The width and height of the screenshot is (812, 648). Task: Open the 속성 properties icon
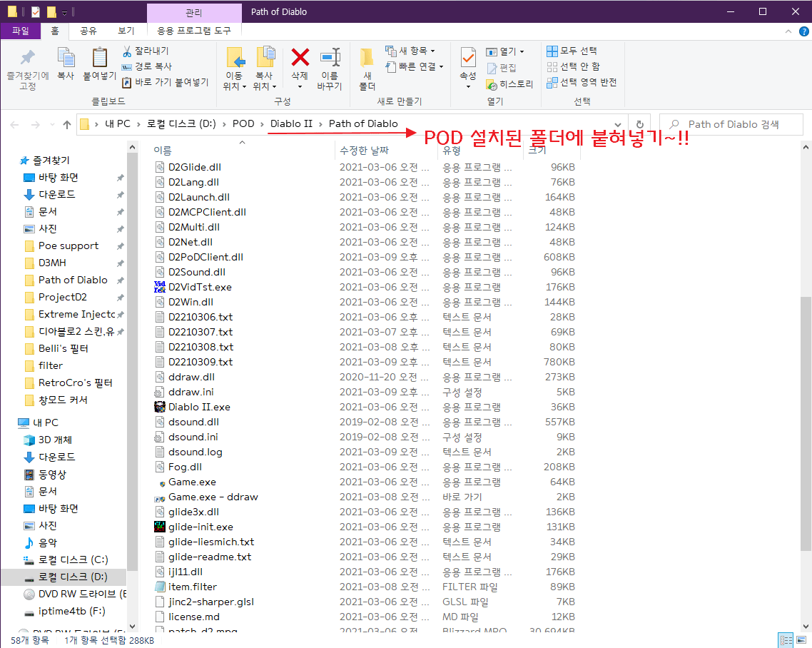[468, 58]
